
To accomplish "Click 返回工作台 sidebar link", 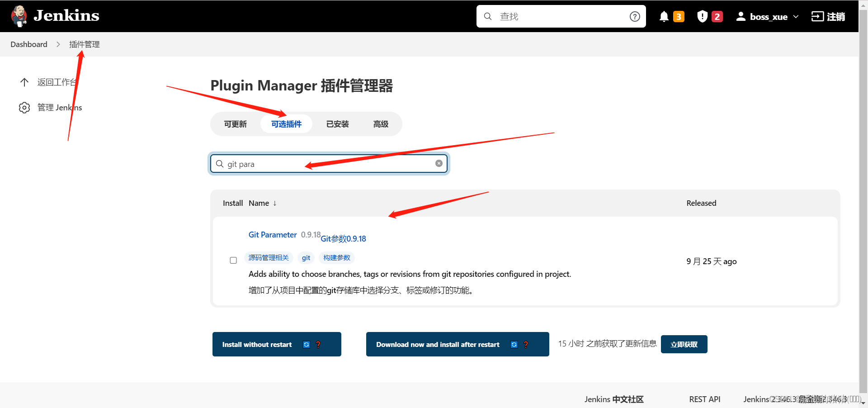I will [x=57, y=82].
